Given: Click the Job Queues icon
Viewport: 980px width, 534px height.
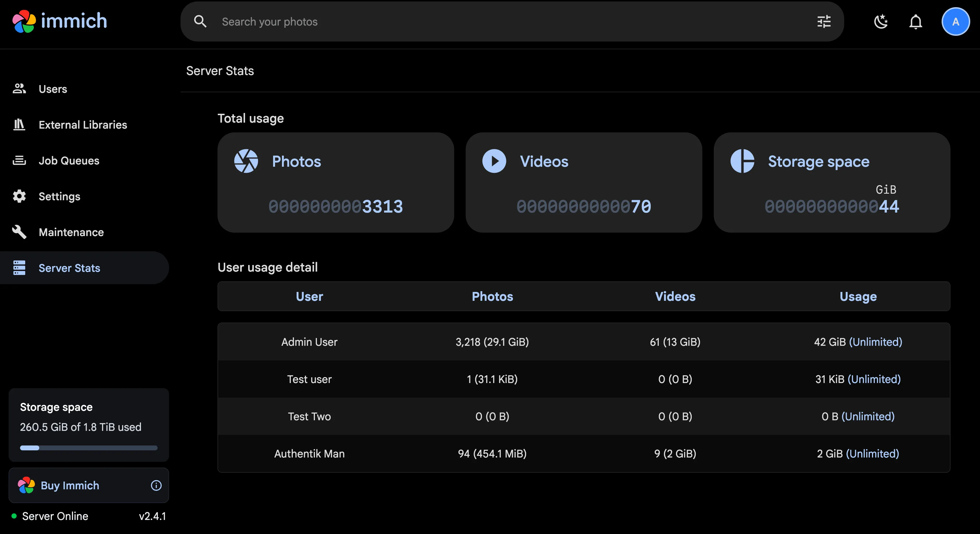Looking at the screenshot, I should coord(19,160).
